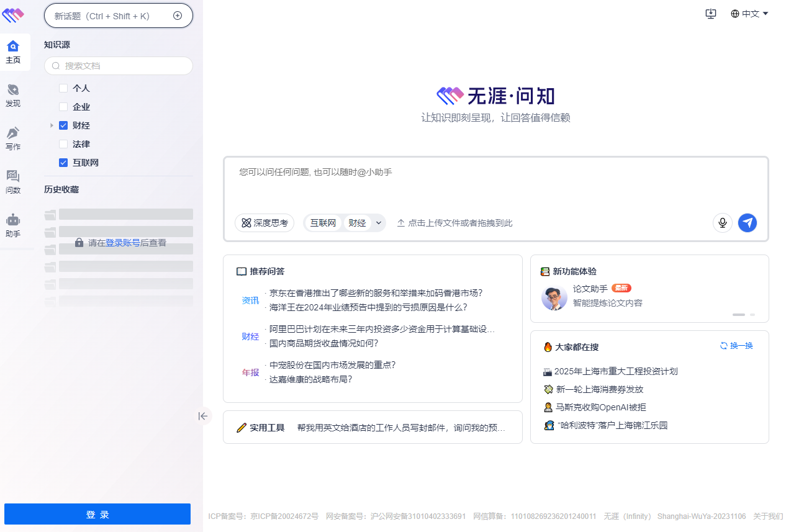The height and width of the screenshot is (532, 786).
Task: Open the 中文 language dropdown
Action: click(x=749, y=13)
